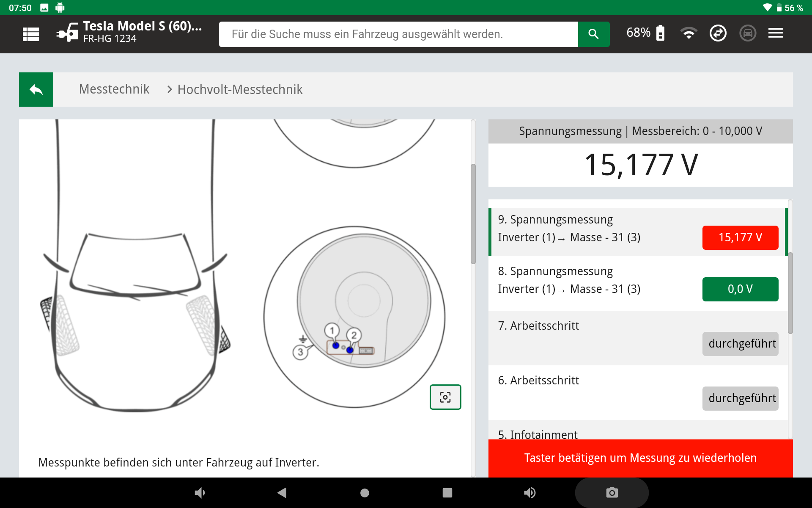Viewport: 812px width, 508px height.
Task: Click the circular sync arrows icon
Action: [718, 33]
